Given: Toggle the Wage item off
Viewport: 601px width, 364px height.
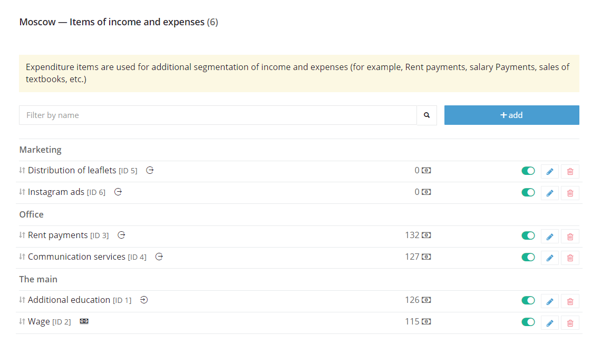Looking at the screenshot, I should [528, 322].
